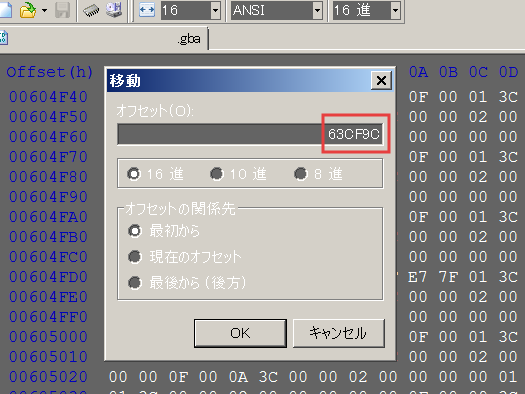Click byte E7 in row 00604FD0
The image size is (525, 394).
point(418,277)
